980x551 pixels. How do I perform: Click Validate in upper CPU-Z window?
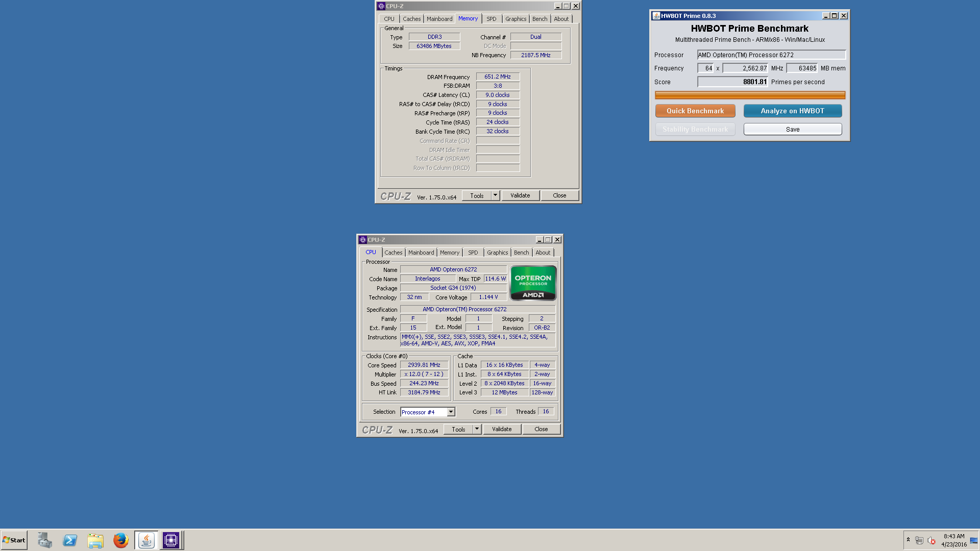tap(520, 195)
